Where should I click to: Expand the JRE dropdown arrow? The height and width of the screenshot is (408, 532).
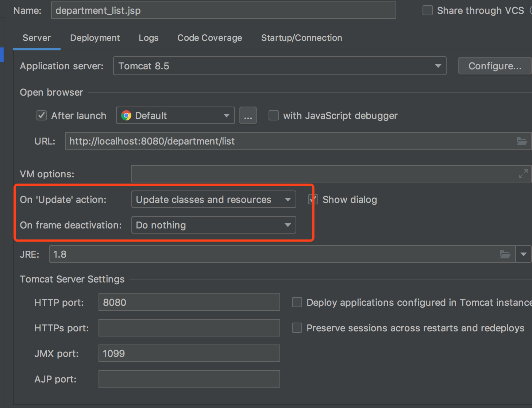[524, 254]
